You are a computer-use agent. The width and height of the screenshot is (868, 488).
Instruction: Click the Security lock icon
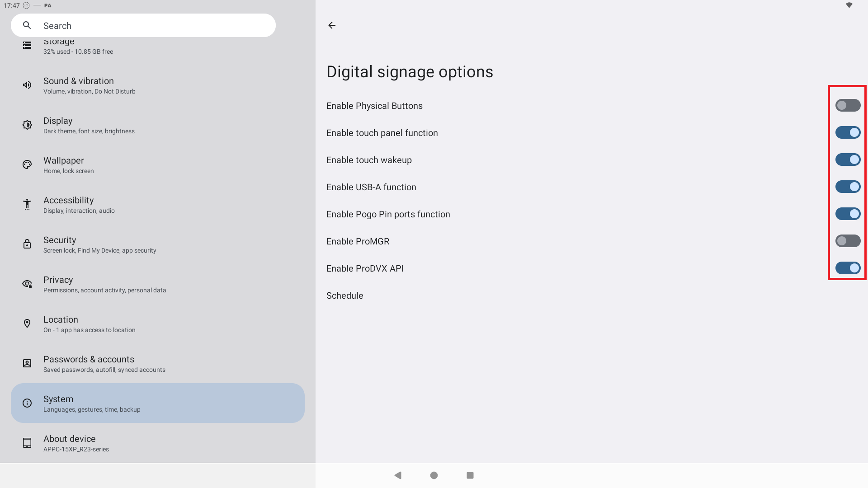(27, 244)
